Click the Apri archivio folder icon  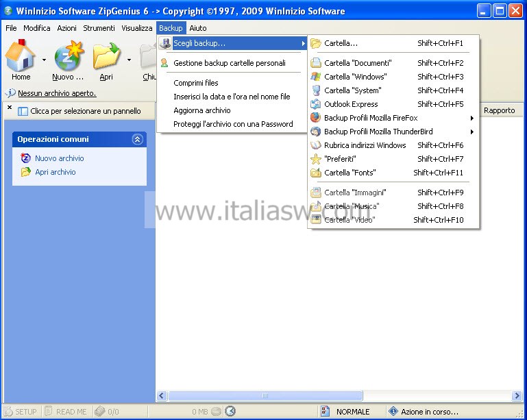[x=25, y=172]
